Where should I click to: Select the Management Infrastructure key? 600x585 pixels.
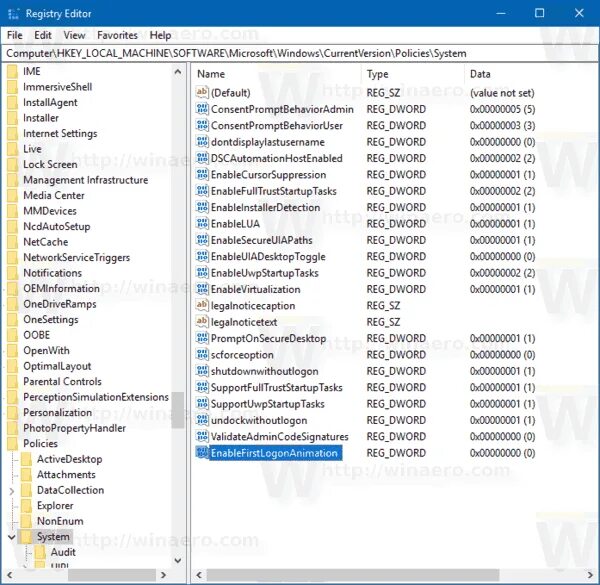tap(85, 180)
